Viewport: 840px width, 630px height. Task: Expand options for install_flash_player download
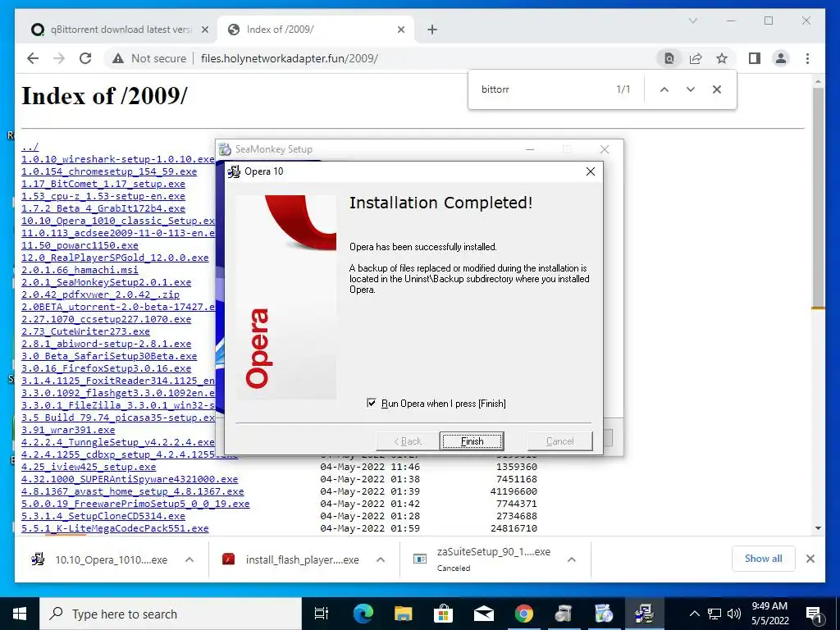(x=381, y=559)
